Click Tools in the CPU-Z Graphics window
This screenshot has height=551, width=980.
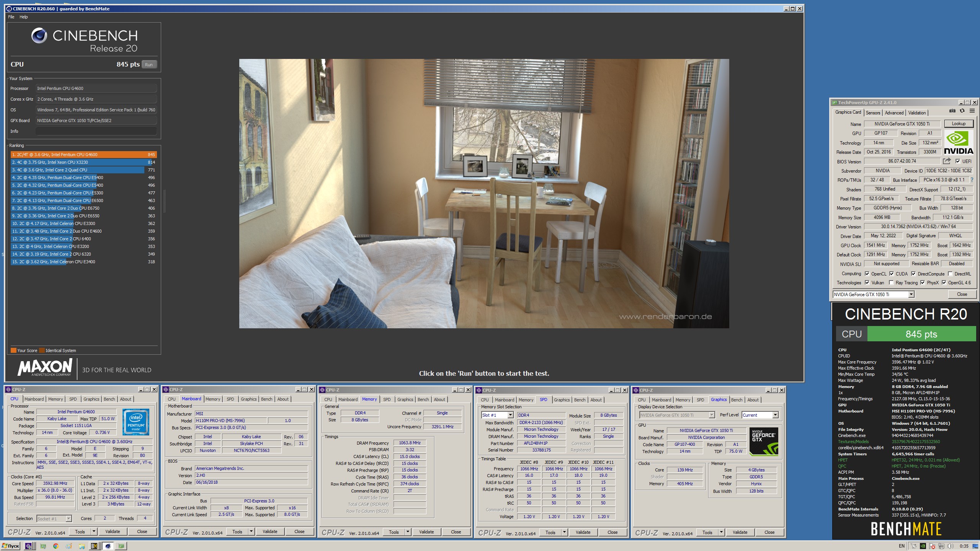[707, 532]
